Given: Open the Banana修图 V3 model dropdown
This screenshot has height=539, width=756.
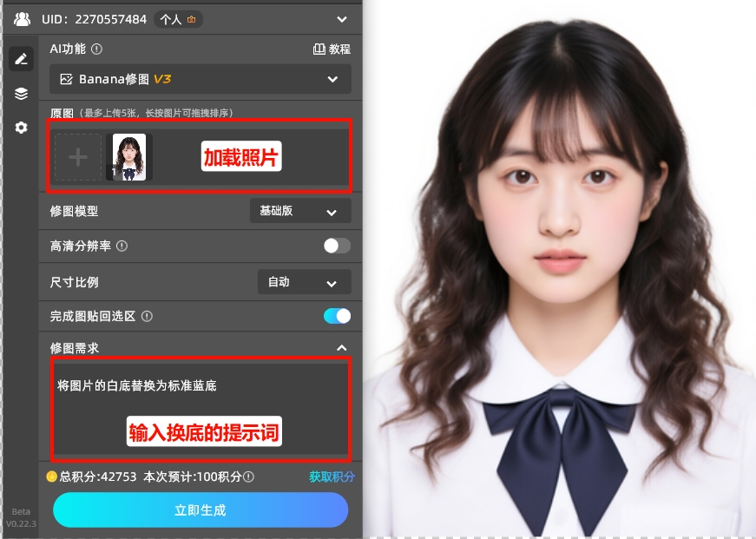Looking at the screenshot, I should pos(200,78).
